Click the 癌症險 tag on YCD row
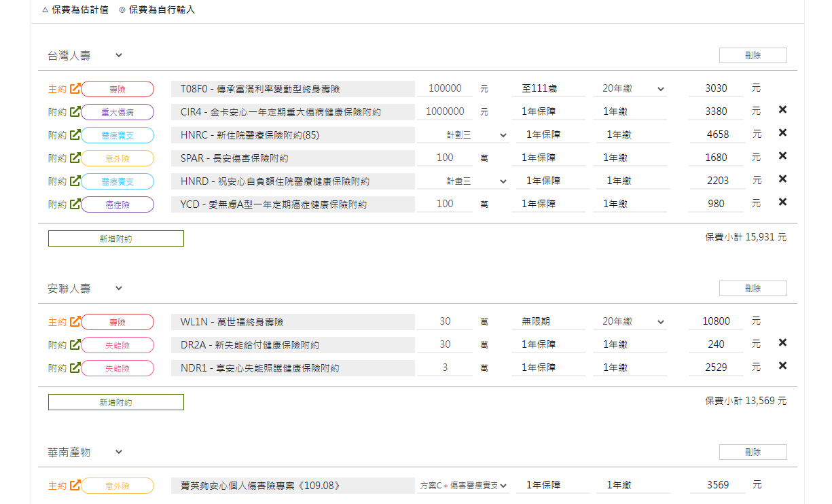 pos(117,204)
